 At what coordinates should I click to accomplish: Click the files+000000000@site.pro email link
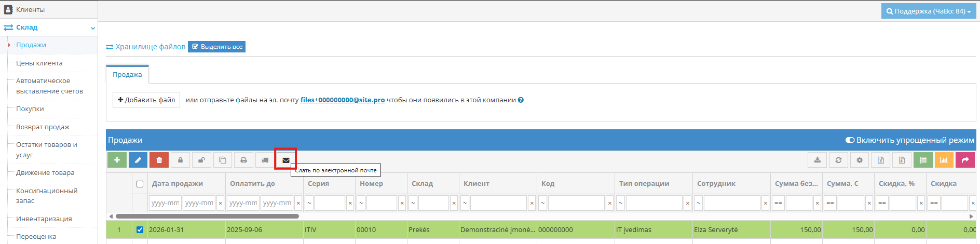point(343,100)
